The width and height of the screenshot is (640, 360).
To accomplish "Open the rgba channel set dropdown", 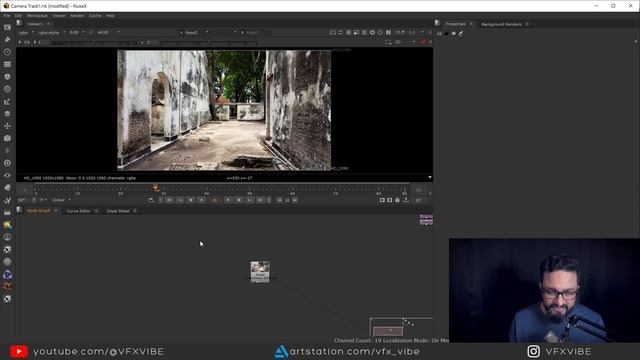I will (26, 32).
